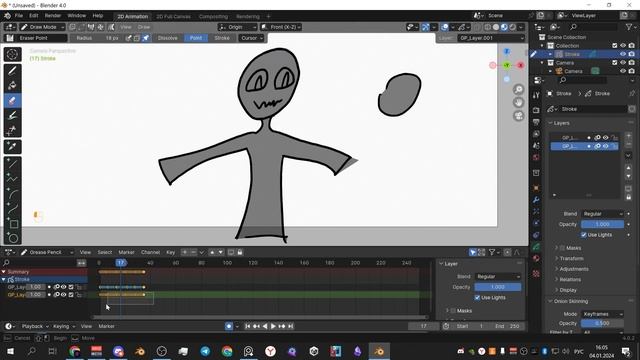Jump to the first frame

click(x=247, y=326)
